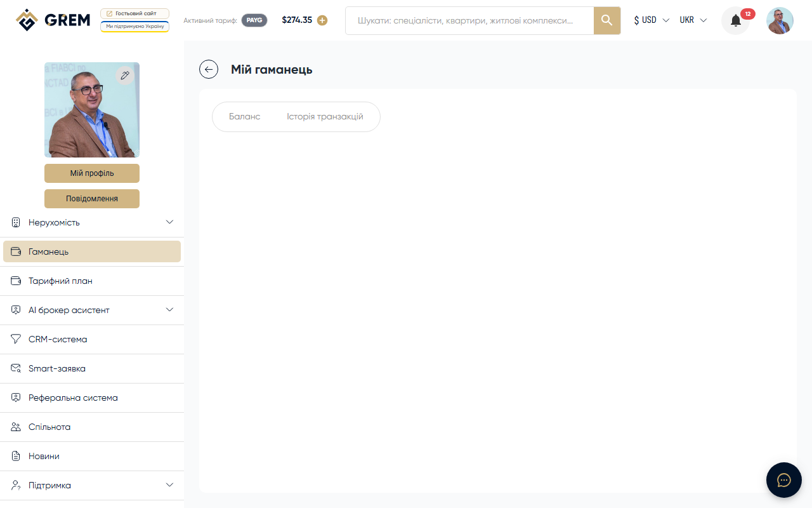Switch to the Баланс tab
812x508 pixels.
244,117
